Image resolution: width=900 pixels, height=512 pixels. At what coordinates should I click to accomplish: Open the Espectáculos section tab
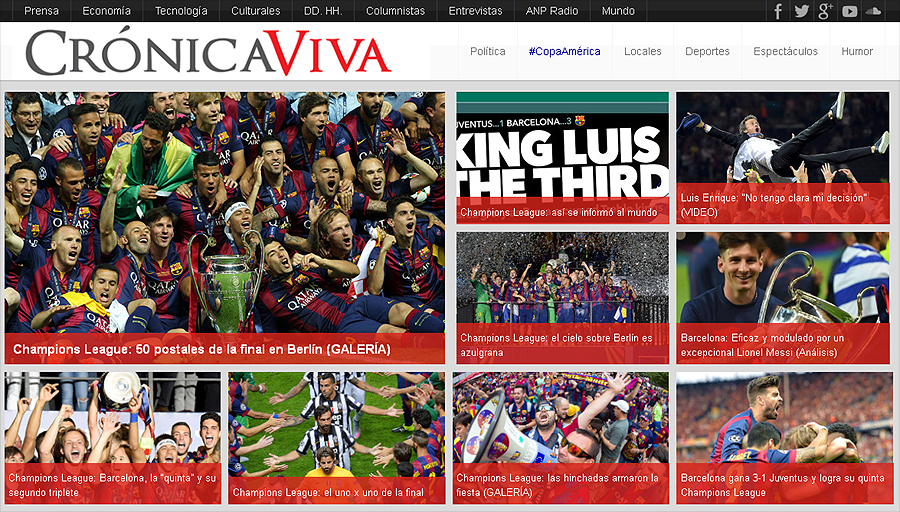(785, 52)
